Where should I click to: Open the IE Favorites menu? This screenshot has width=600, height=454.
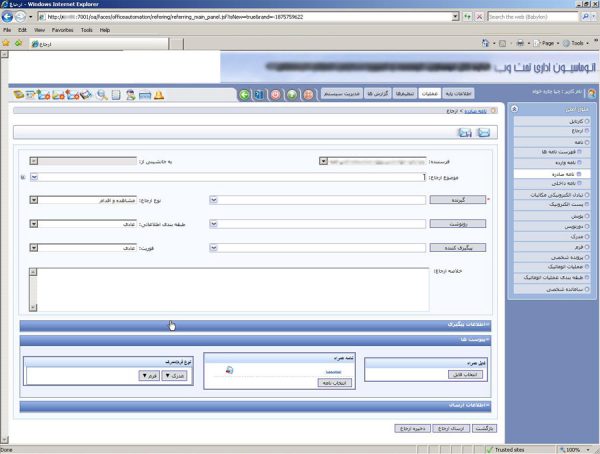click(62, 30)
